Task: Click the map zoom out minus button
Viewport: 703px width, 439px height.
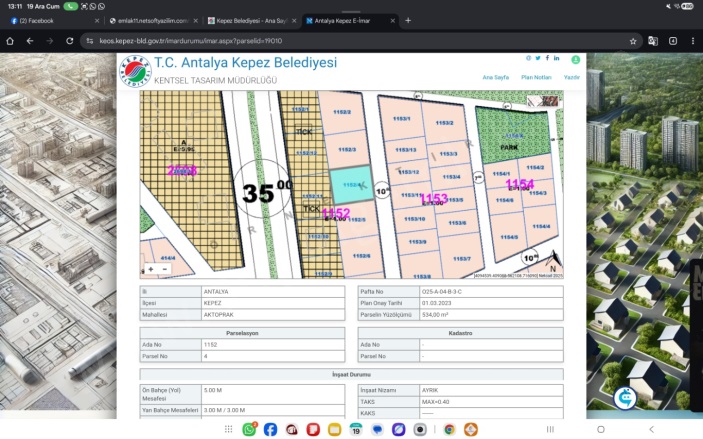Action: pos(163,269)
